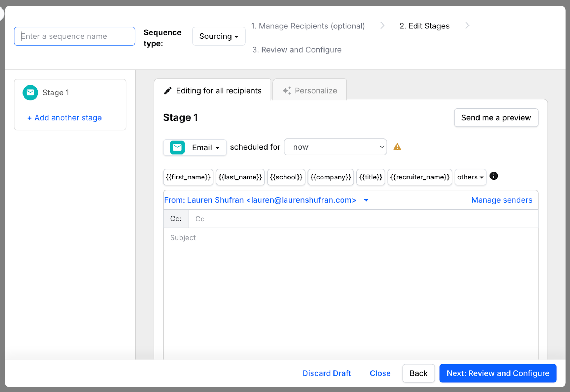Expand the 'others' variables dropdown

click(470, 177)
